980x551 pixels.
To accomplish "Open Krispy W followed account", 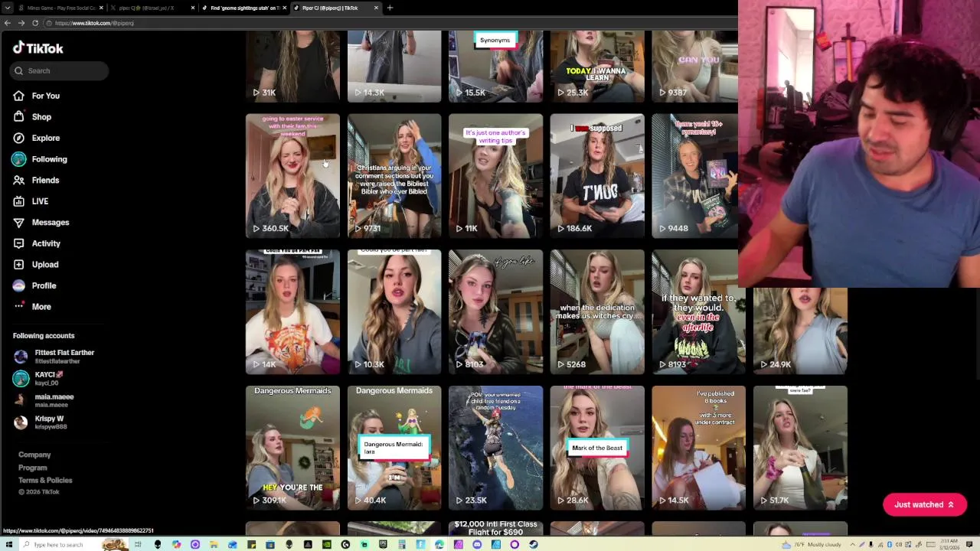I will coord(39,422).
